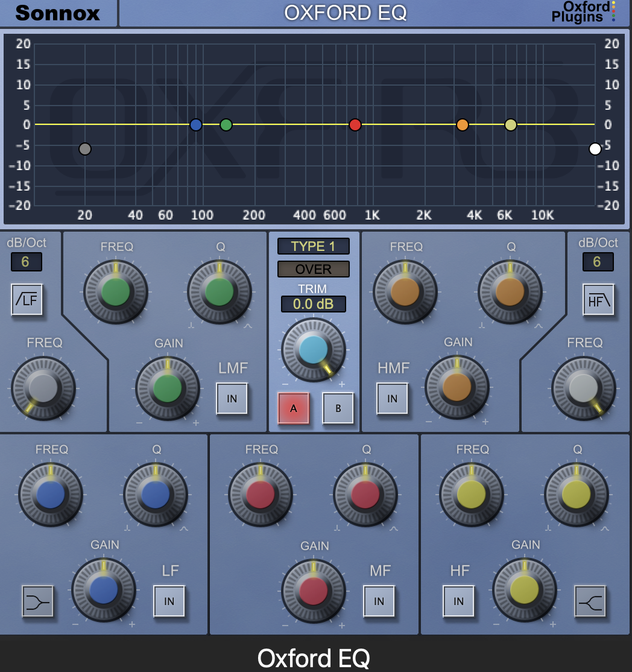The image size is (632, 672).
Task: Click the yellow HF Q knob
Action: (x=577, y=495)
